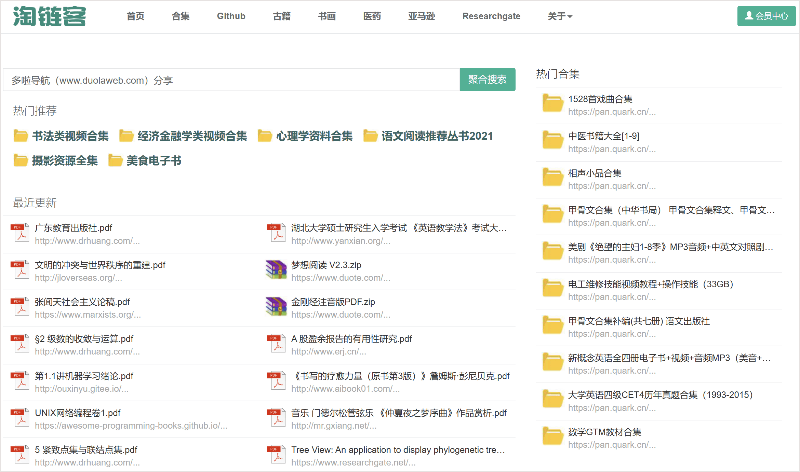This screenshot has height=472, width=800.
Task: Click the 热门合集 heading
Action: coord(557,74)
